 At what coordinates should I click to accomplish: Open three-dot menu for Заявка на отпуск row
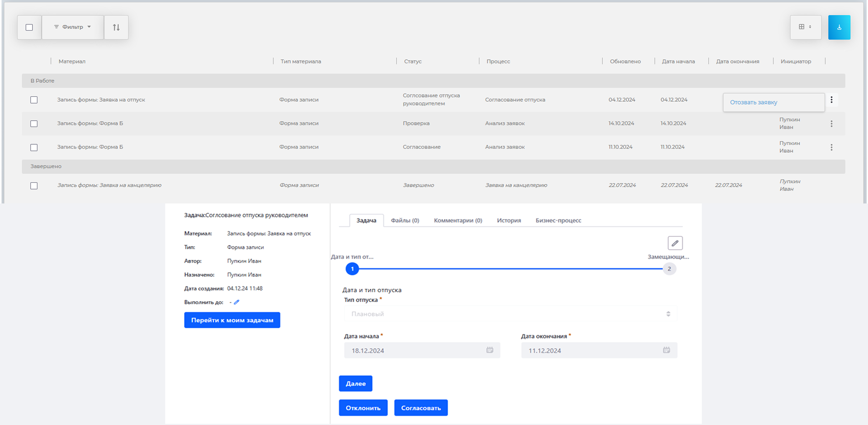pyautogui.click(x=831, y=100)
